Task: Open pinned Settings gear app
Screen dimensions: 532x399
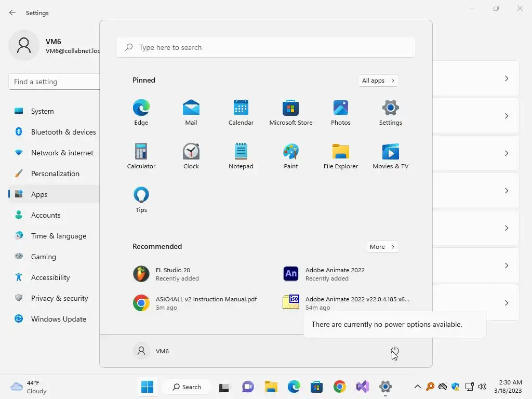Action: point(391,112)
